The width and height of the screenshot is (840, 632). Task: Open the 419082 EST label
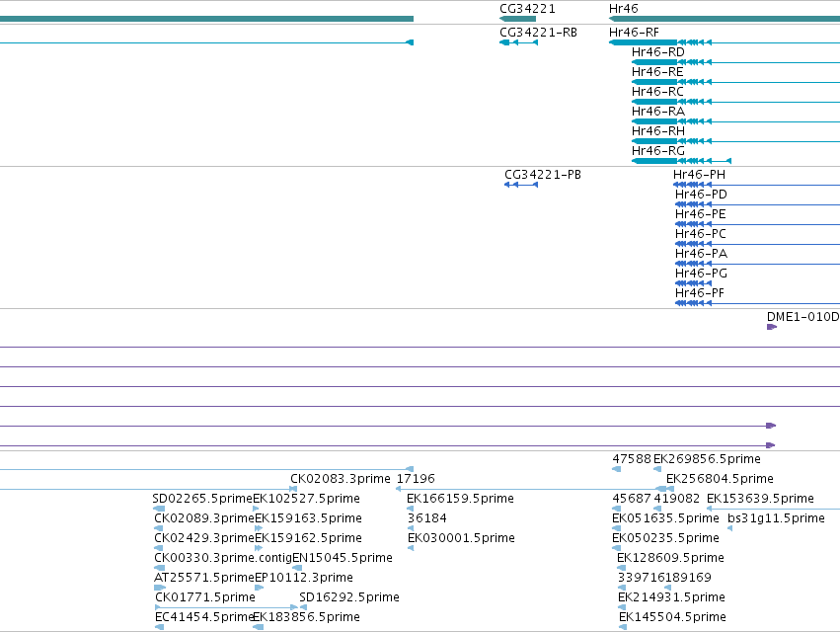click(676, 499)
